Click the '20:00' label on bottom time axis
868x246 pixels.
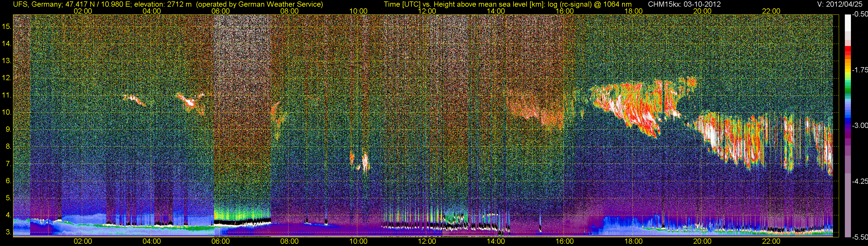702,241
